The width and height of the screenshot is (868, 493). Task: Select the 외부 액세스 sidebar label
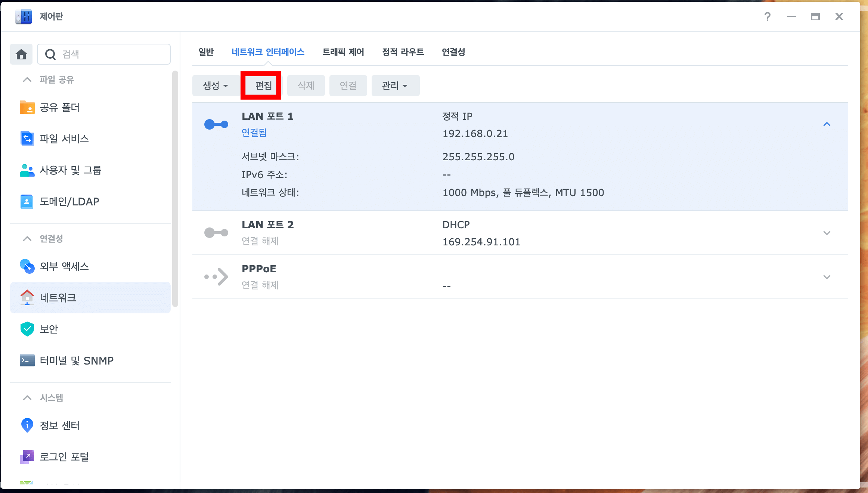click(x=64, y=266)
